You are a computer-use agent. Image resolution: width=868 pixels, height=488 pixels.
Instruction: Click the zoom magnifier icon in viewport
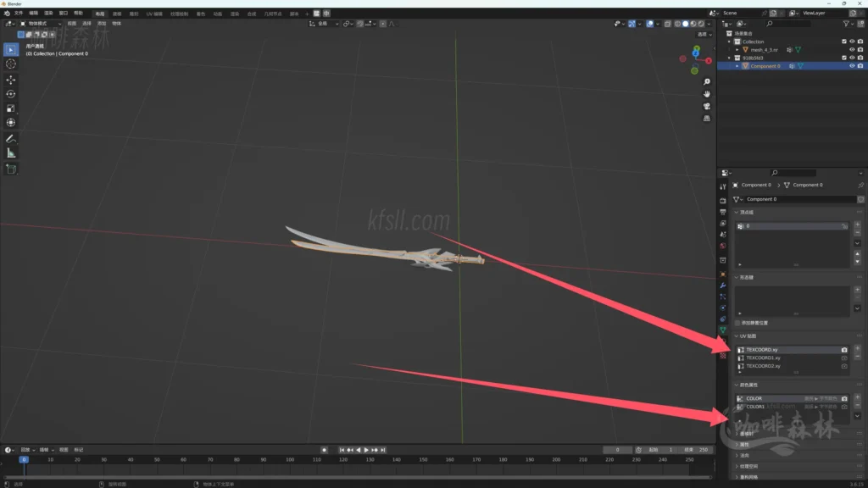(x=707, y=82)
